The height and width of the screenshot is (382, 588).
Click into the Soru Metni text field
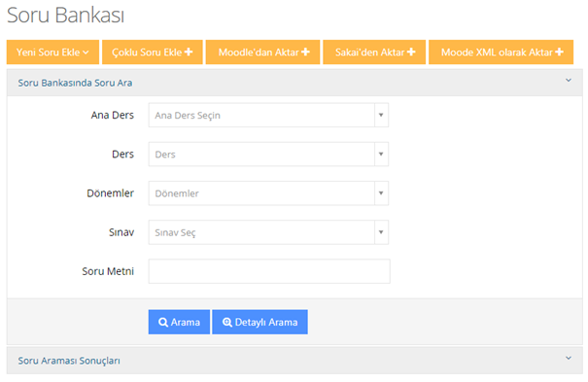[x=269, y=271]
